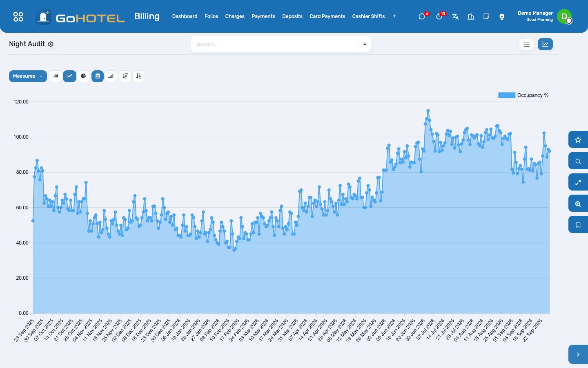Go to the Deposits menu
This screenshot has height=368, width=588.
point(292,16)
